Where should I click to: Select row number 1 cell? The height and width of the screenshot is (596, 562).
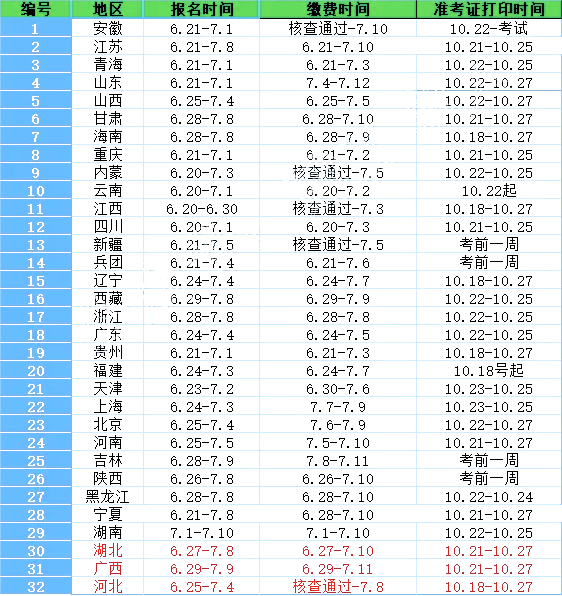(x=36, y=29)
